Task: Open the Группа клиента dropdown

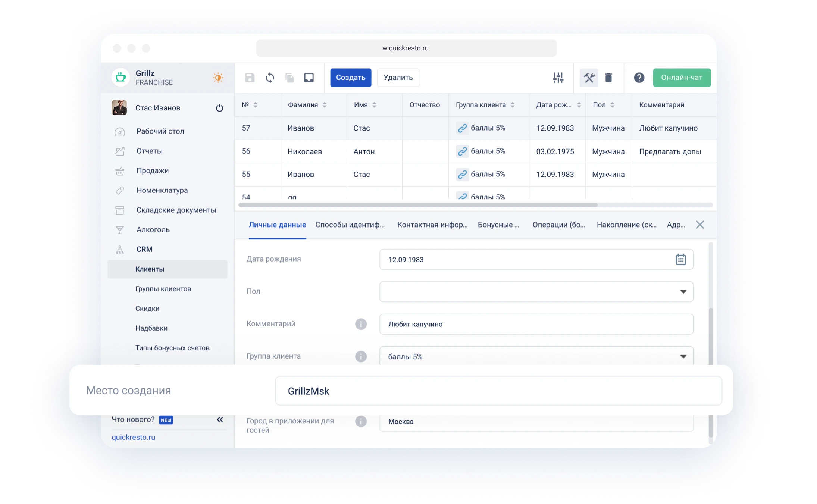Action: pos(683,356)
